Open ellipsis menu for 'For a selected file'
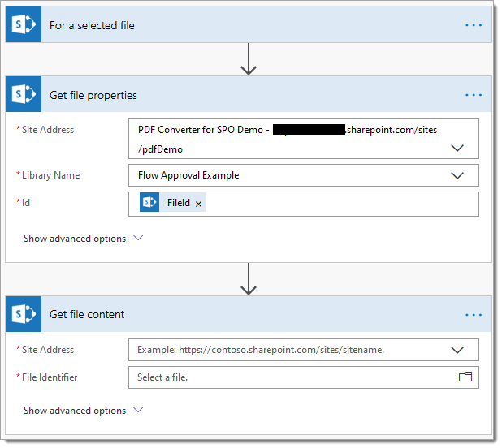The image size is (502, 448). [x=474, y=25]
